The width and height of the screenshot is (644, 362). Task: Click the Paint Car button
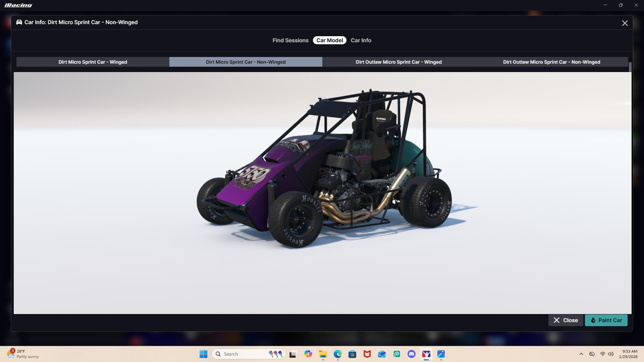(x=606, y=320)
